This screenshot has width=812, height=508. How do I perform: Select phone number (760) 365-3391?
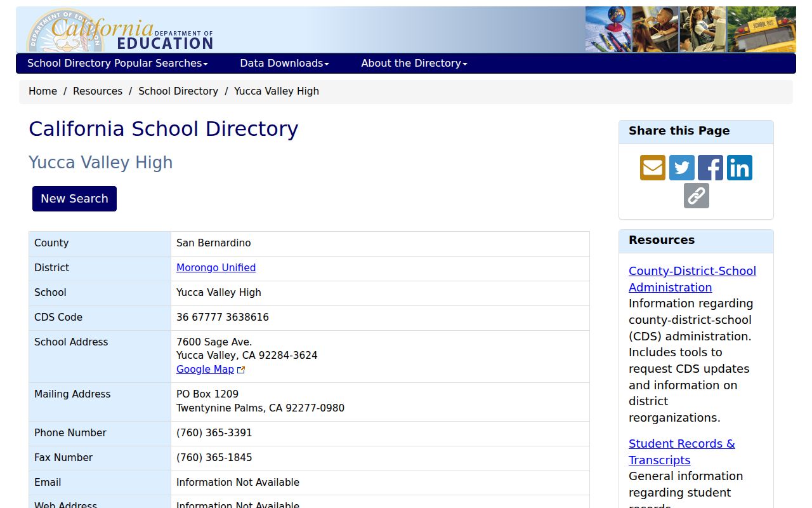tap(214, 432)
